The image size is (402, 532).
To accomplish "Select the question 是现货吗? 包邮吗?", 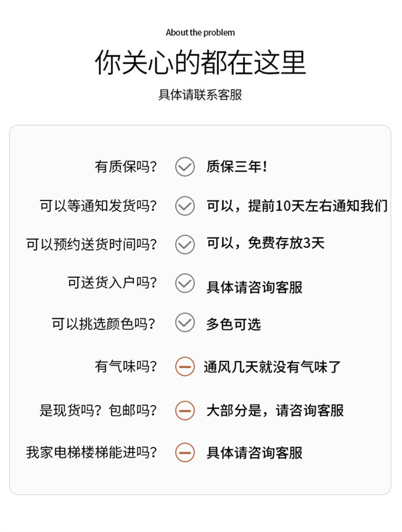I will click(x=98, y=410).
